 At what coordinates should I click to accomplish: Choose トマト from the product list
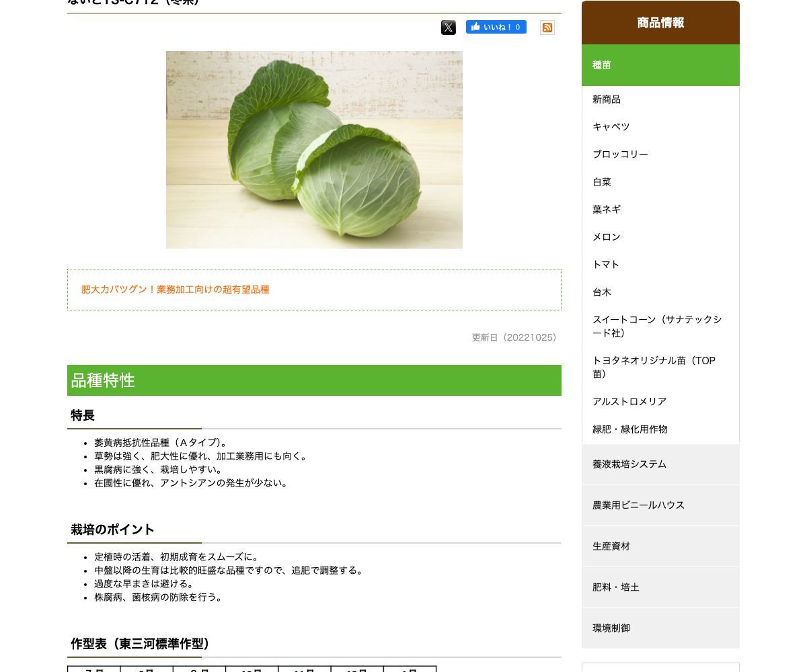click(x=606, y=265)
